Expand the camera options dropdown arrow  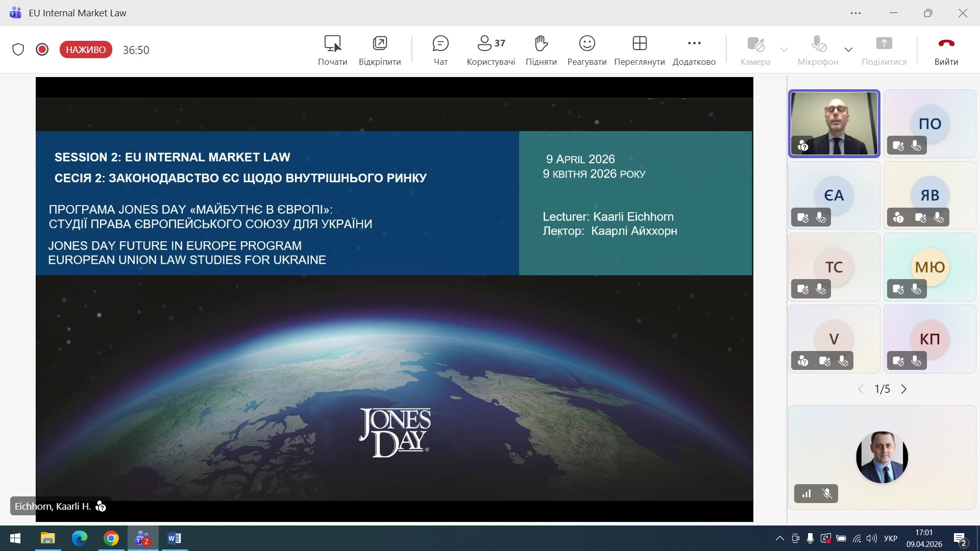pyautogui.click(x=784, y=49)
